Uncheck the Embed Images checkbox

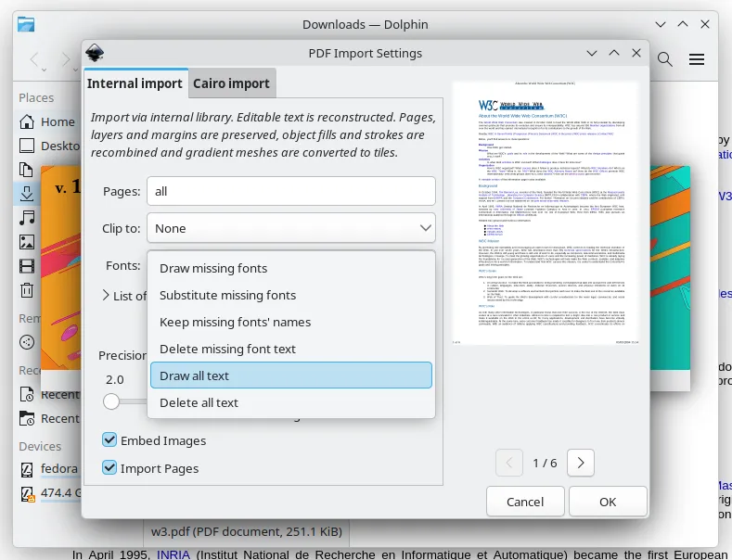[110, 440]
